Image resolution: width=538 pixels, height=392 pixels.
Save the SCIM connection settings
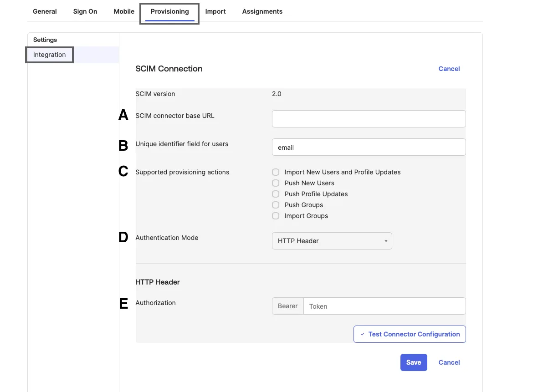click(414, 362)
